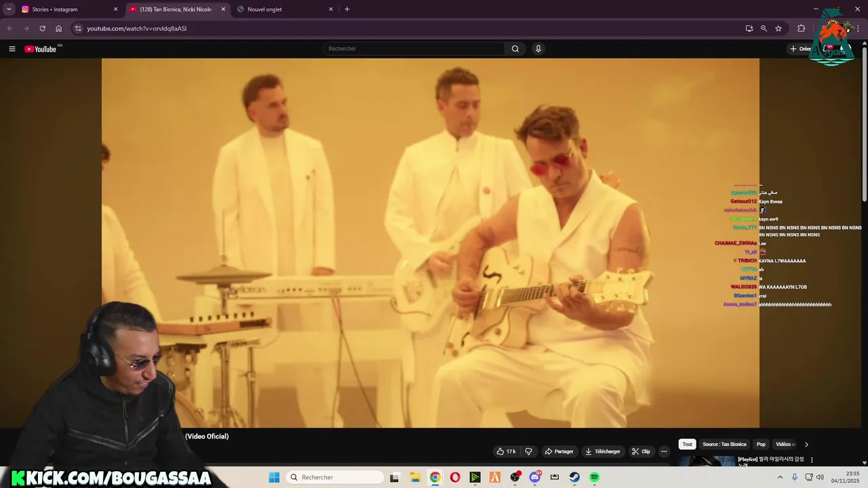Click the Télécharger button
The height and width of the screenshot is (488, 868).
click(603, 451)
